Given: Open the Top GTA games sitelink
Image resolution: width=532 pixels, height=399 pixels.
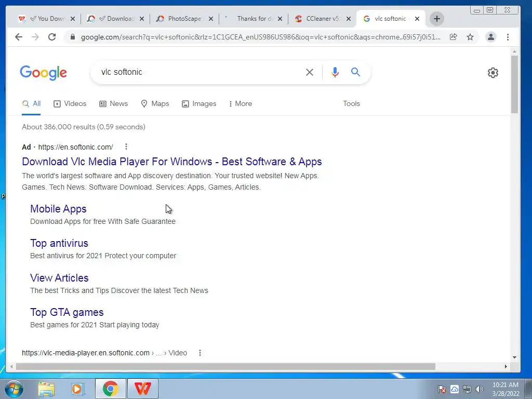Looking at the screenshot, I should (67, 312).
